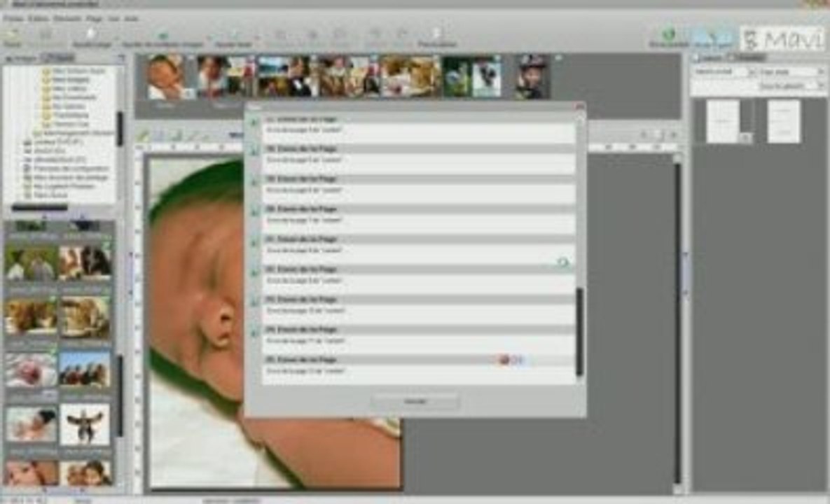The image size is (830, 504).
Task: Click the Ajouter une page toolbar button
Action: 92,38
